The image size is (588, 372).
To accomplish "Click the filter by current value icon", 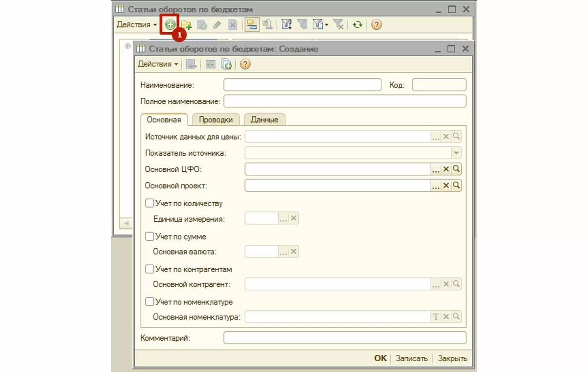I will click(287, 24).
